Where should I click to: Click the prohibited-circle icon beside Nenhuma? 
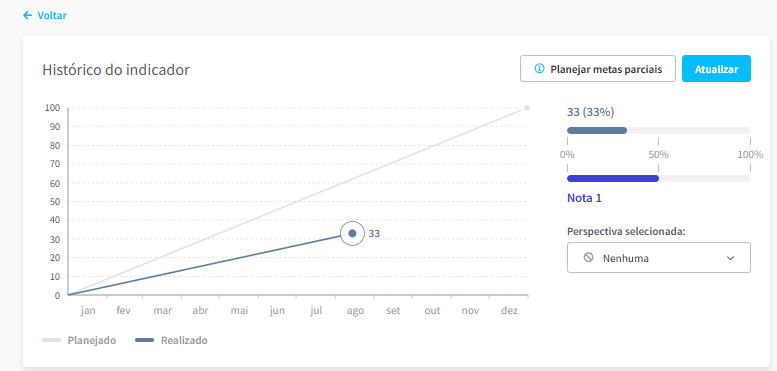click(588, 258)
